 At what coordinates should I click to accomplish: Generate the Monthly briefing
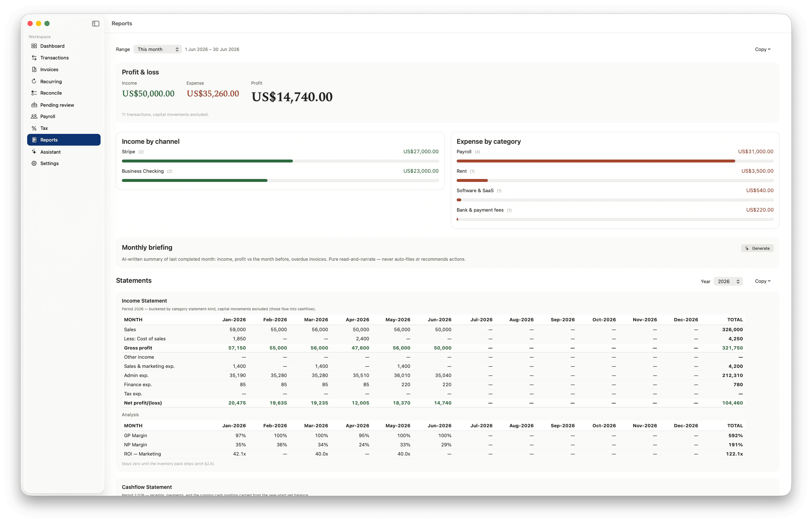pos(757,248)
